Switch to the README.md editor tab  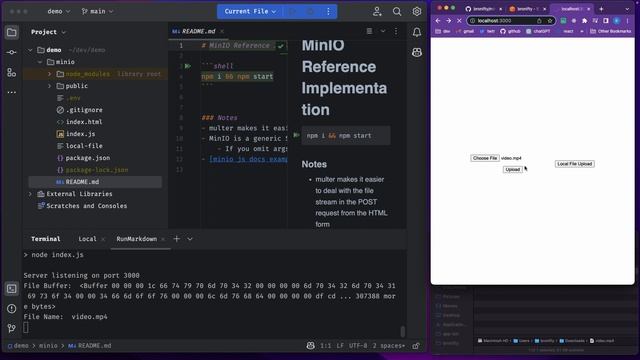tap(199, 31)
